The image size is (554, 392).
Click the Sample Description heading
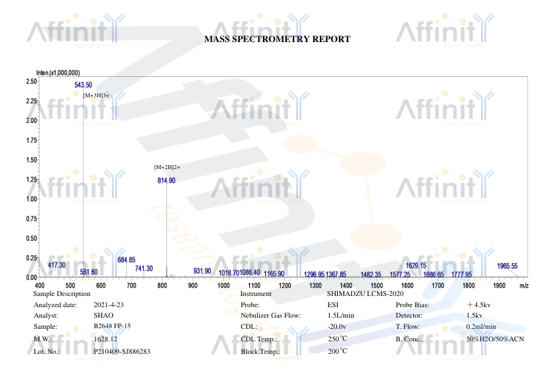62,294
